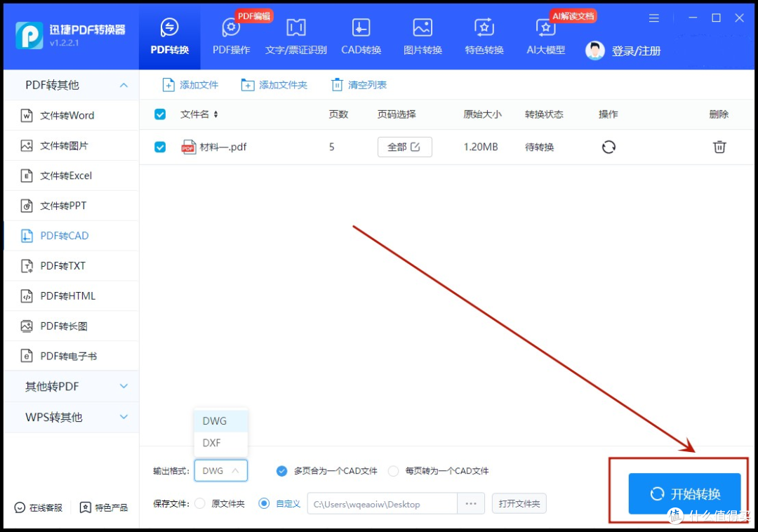The image size is (758, 532).
Task: Click the 迅捷PDF转换器 app logo
Action: click(x=29, y=35)
